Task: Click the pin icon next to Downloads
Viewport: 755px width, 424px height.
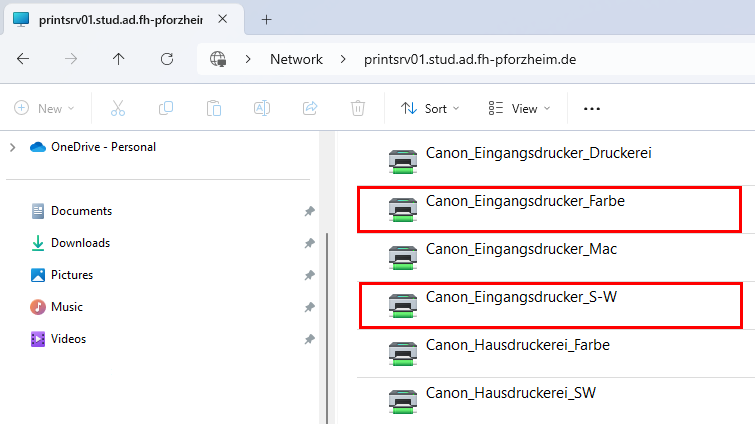Action: point(310,244)
